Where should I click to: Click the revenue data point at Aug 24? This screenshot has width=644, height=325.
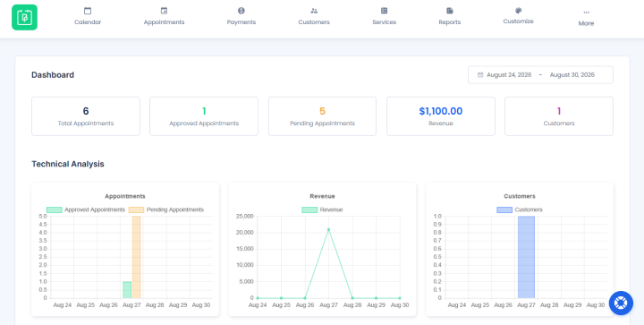(258, 298)
